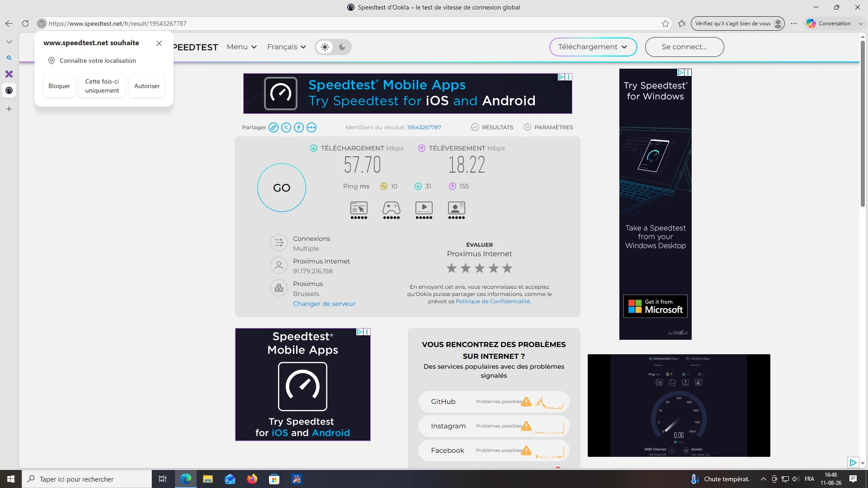Expand the Menu dropdown

point(242,47)
